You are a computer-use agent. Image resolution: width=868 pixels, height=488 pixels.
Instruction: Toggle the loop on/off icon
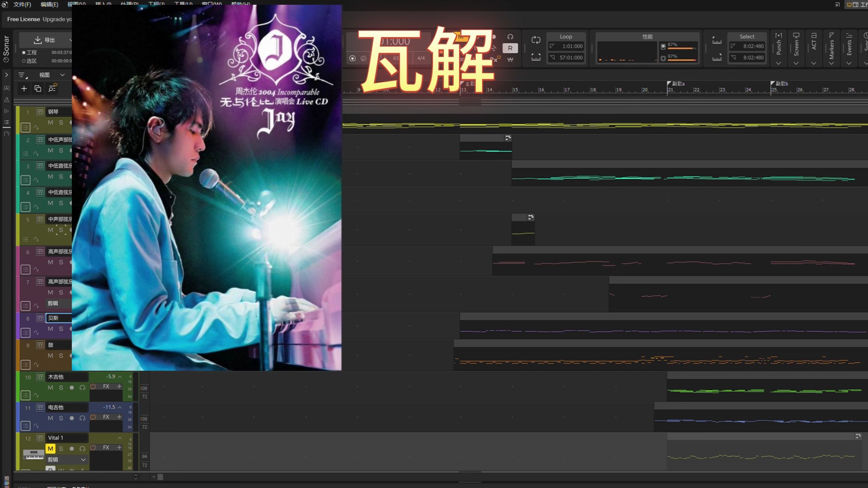536,40
